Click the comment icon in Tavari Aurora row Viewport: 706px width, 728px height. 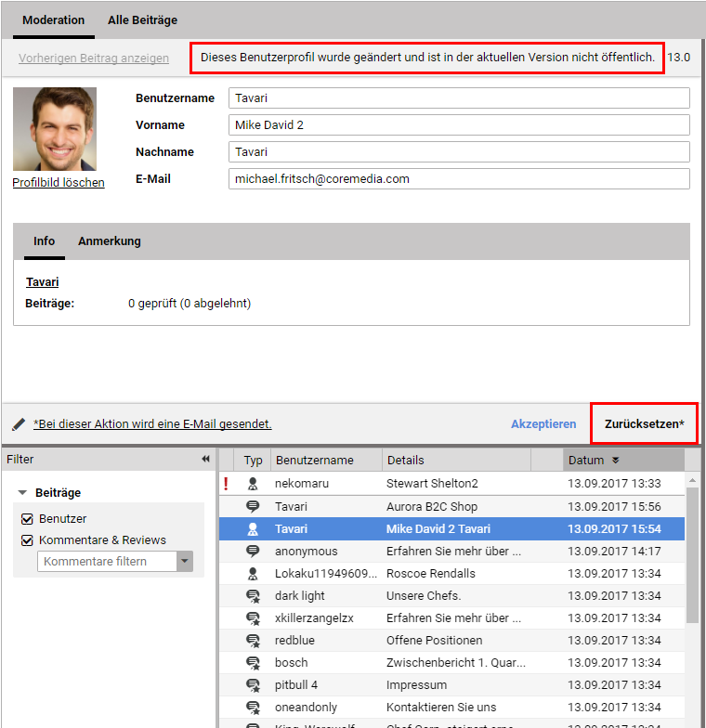pos(253,506)
